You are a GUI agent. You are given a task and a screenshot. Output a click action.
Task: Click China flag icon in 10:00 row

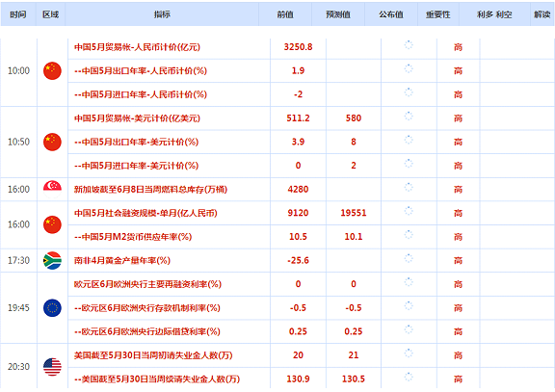[x=52, y=70]
